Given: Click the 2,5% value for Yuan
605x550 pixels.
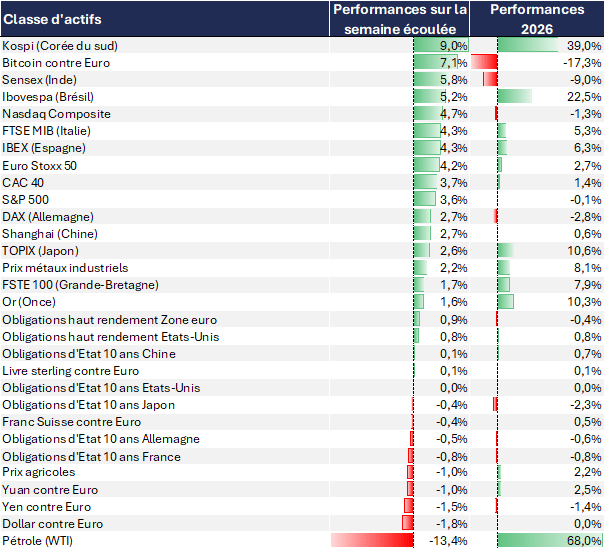Looking at the screenshot, I should (587, 489).
